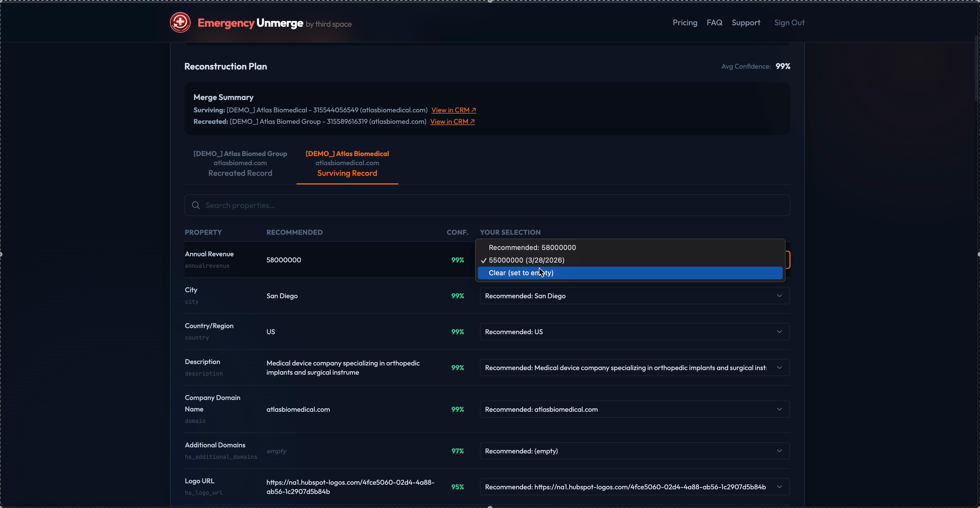Open the City selection dropdown
The height and width of the screenshot is (508, 980).
pos(635,296)
